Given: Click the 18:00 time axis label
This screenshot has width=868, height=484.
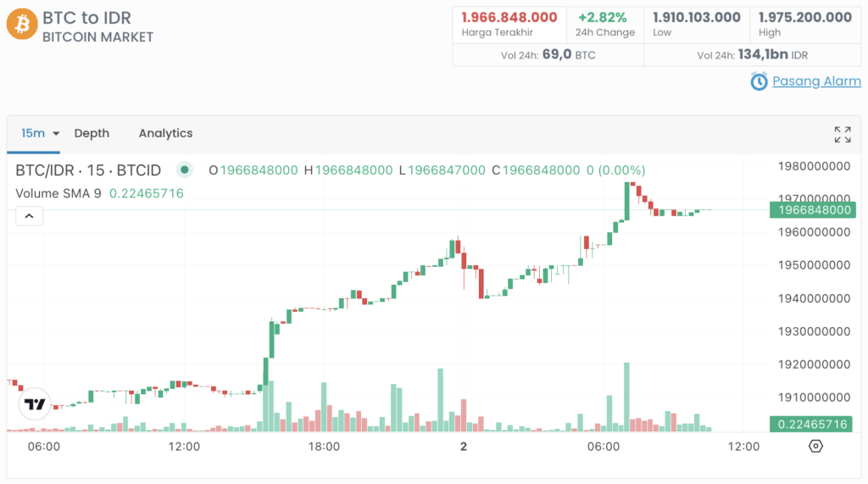Looking at the screenshot, I should pos(324,446).
